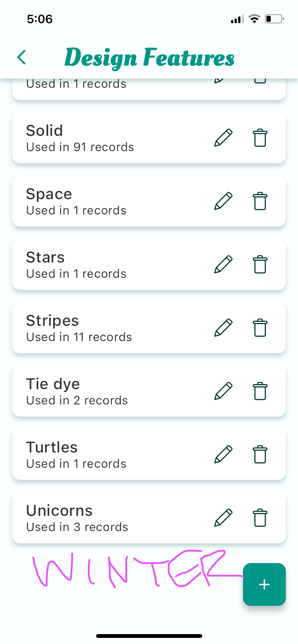Tap the Design Features page title
This screenshot has width=298, height=644.
click(x=149, y=57)
